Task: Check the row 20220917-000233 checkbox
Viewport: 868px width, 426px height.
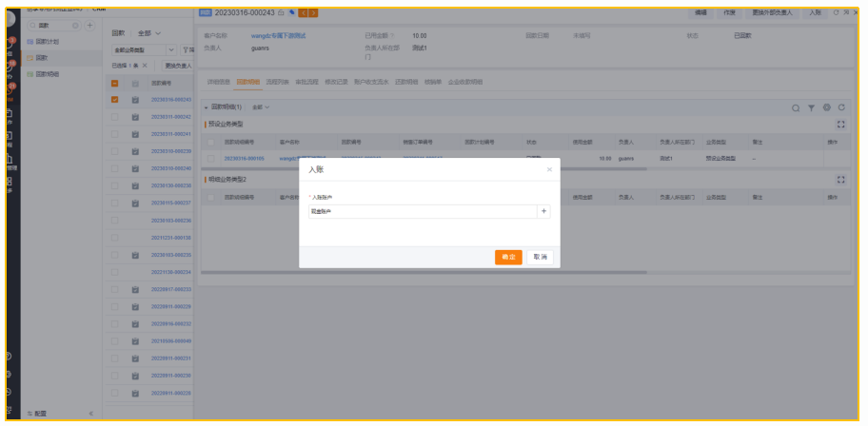Action: pyautogui.click(x=114, y=289)
